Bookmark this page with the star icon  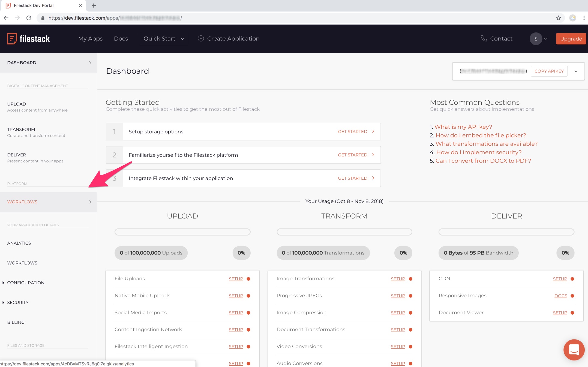coord(559,18)
